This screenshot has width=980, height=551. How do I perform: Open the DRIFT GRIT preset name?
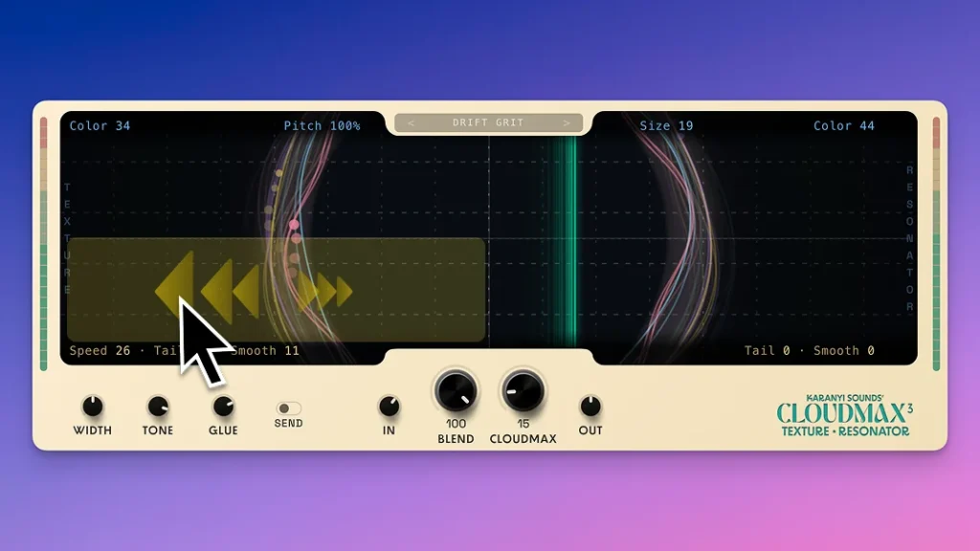click(488, 123)
